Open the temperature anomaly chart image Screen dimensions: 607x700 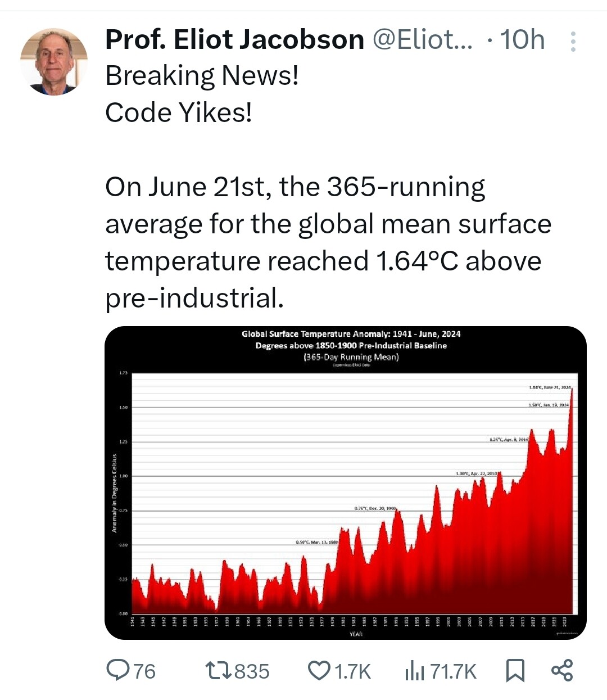coord(346,482)
